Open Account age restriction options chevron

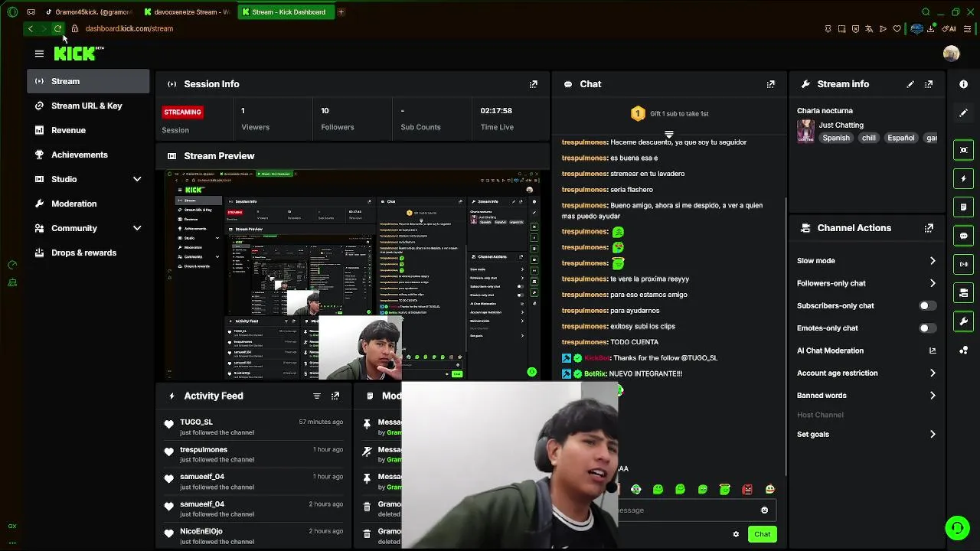(933, 373)
